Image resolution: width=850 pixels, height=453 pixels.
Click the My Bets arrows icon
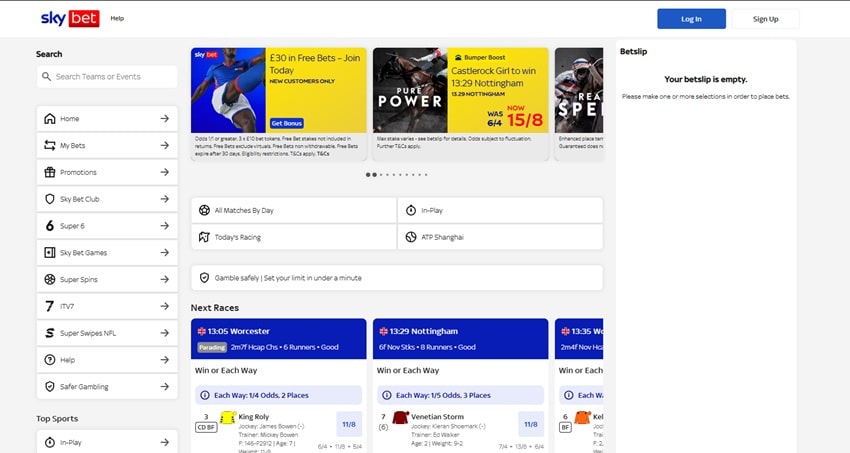[49, 145]
